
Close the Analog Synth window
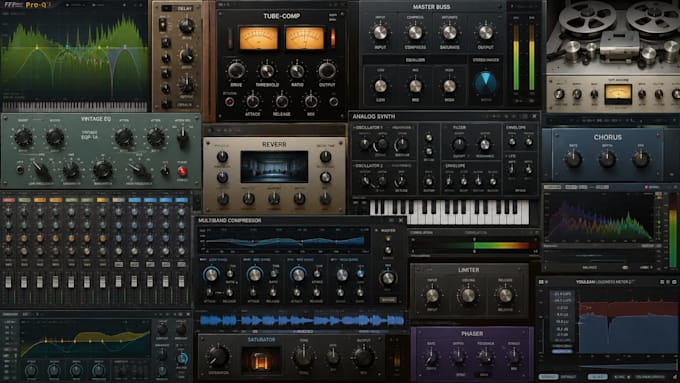click(x=534, y=116)
